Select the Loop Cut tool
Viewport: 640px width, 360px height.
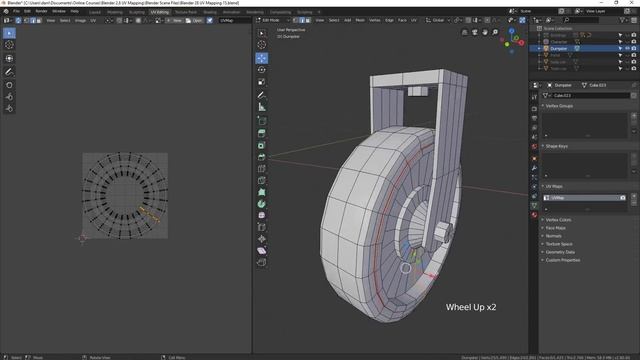(x=262, y=169)
